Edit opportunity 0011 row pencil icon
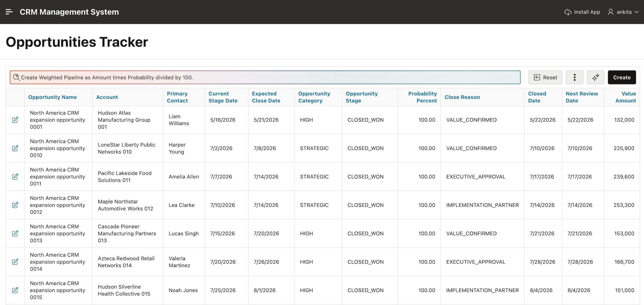The width and height of the screenshot is (644, 305). pos(15,177)
